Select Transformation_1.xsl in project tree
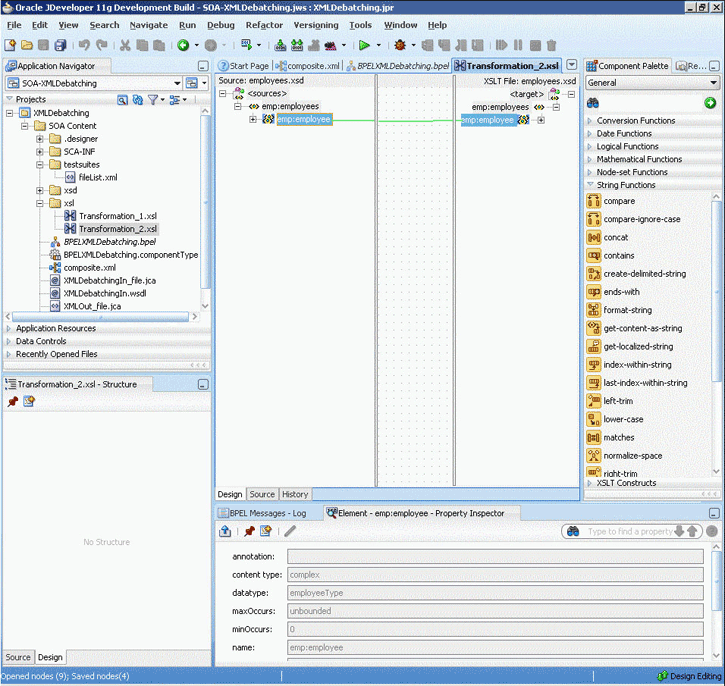The height and width of the screenshot is (686, 725). click(x=117, y=216)
